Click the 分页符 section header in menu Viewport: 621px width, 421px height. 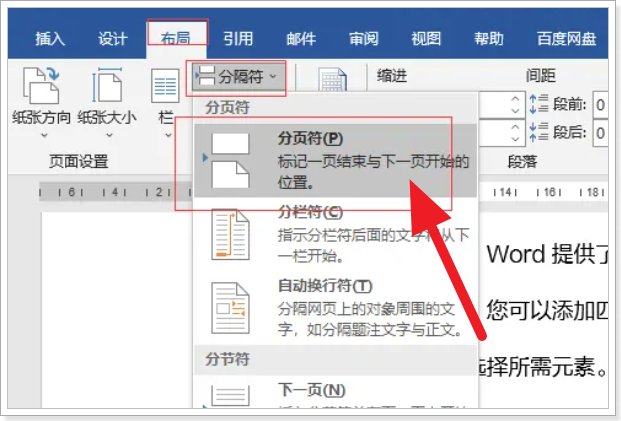coord(227,107)
